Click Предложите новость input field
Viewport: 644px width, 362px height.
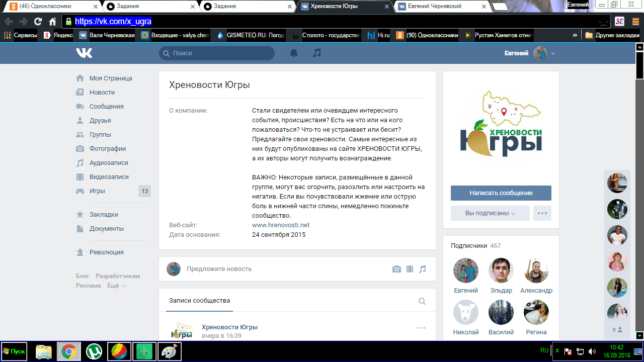click(x=287, y=269)
